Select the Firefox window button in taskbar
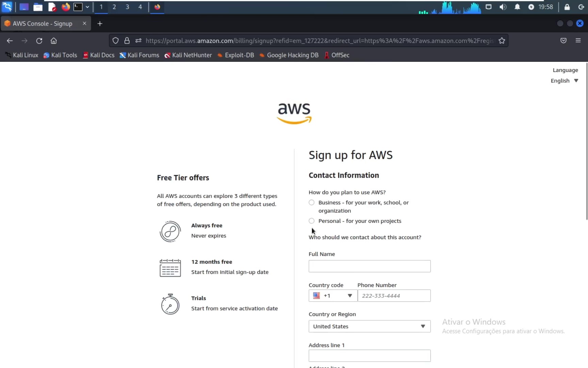The height and width of the screenshot is (368, 588). 157,7
